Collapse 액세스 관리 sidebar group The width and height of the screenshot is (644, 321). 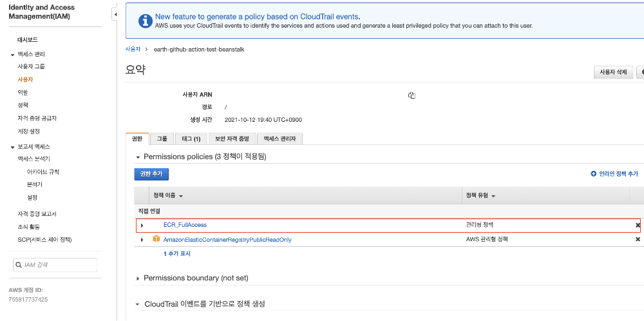point(13,55)
